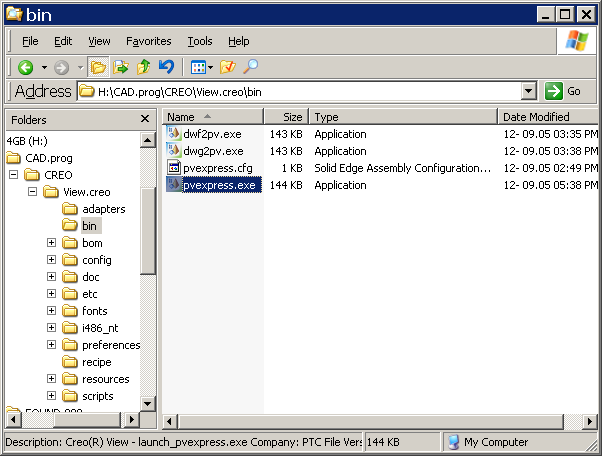Click folder tree scroll down arrow

(147, 403)
